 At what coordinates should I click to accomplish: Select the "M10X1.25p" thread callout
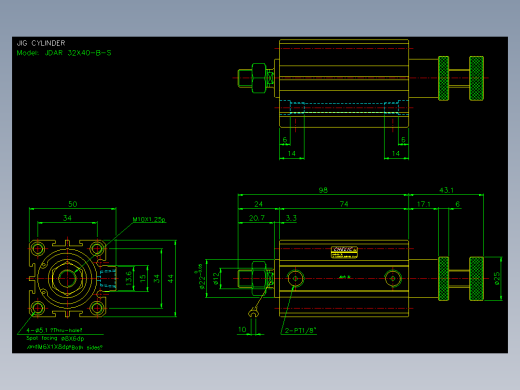coord(149,219)
